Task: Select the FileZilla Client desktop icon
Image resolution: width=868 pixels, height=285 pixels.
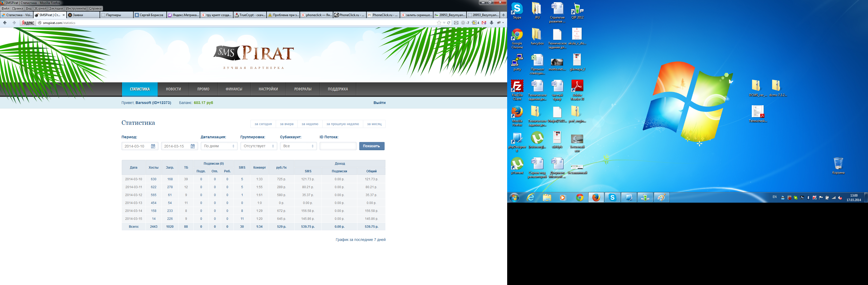Action: pos(517,90)
